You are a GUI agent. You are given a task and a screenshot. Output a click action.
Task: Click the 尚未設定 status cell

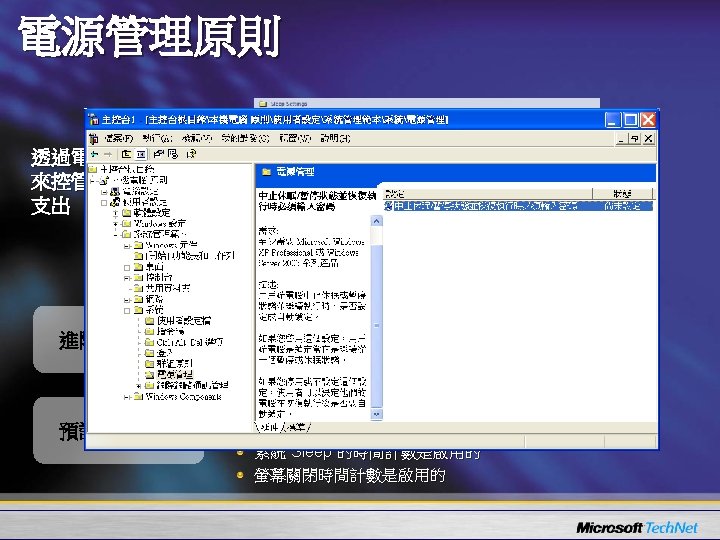622,206
